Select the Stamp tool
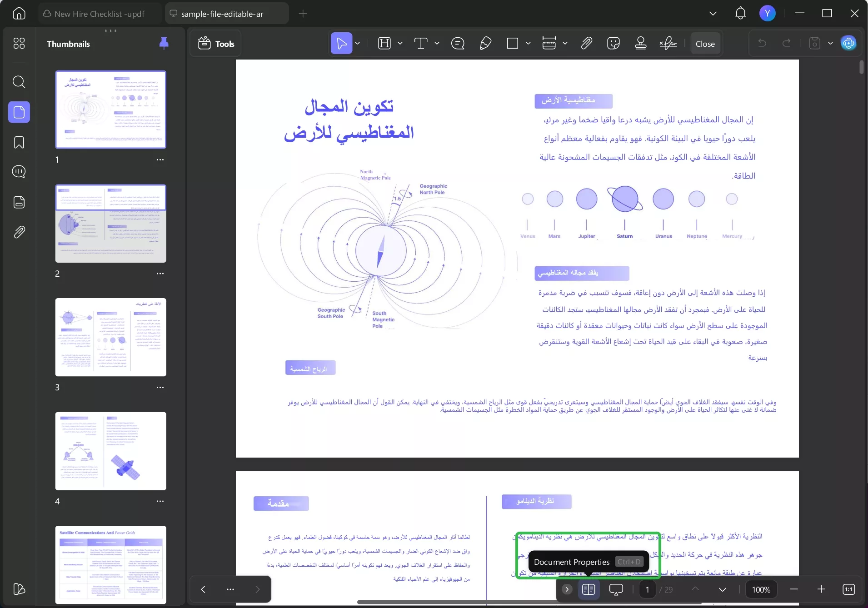This screenshot has height=608, width=868. tap(640, 43)
